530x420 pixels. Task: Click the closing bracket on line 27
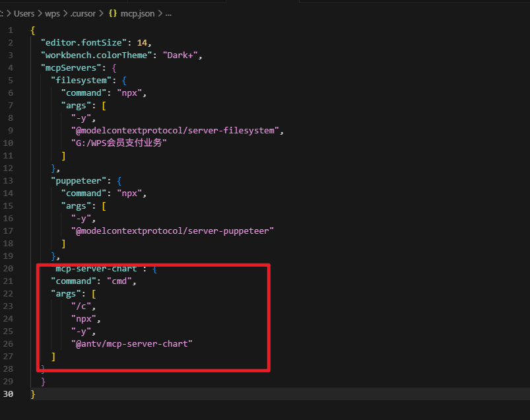53,357
